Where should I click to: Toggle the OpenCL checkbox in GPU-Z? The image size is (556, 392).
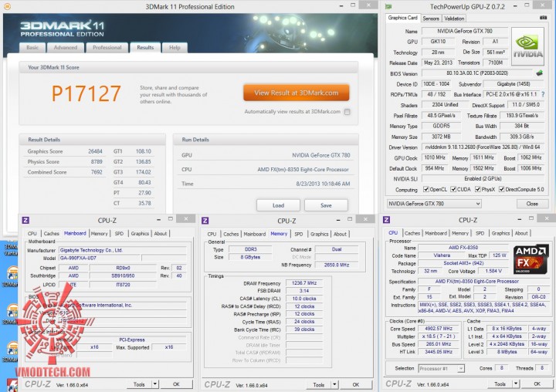(x=425, y=189)
